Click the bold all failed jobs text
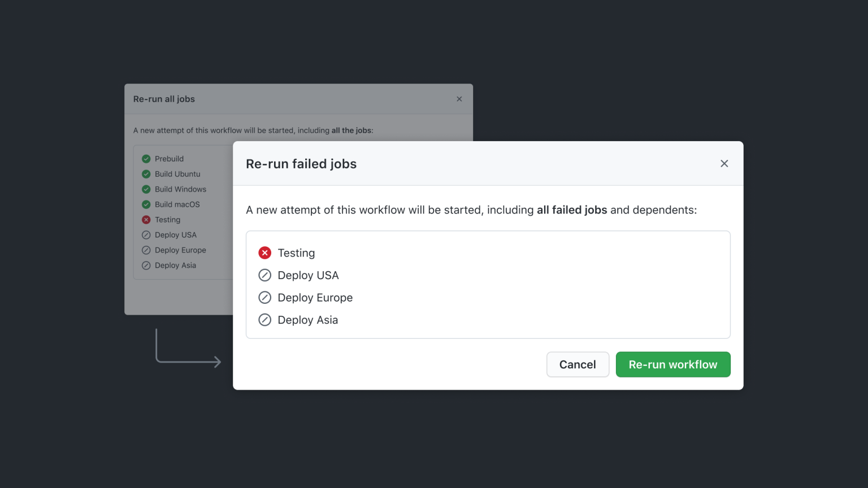 [x=571, y=210]
